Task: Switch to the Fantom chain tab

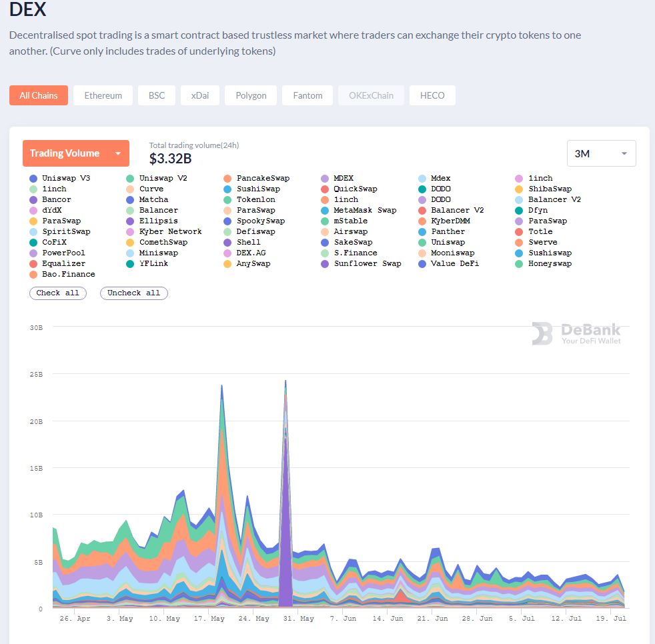Action: [x=308, y=95]
